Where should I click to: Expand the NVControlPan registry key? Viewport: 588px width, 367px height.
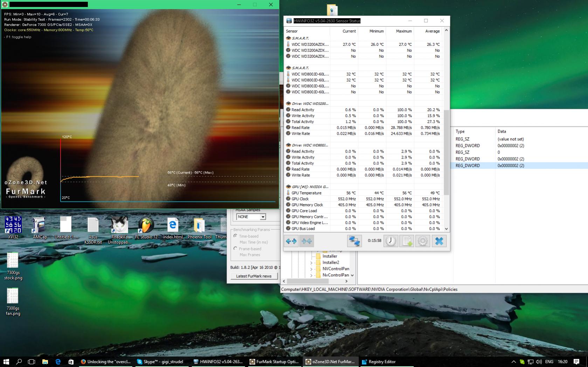311,269
